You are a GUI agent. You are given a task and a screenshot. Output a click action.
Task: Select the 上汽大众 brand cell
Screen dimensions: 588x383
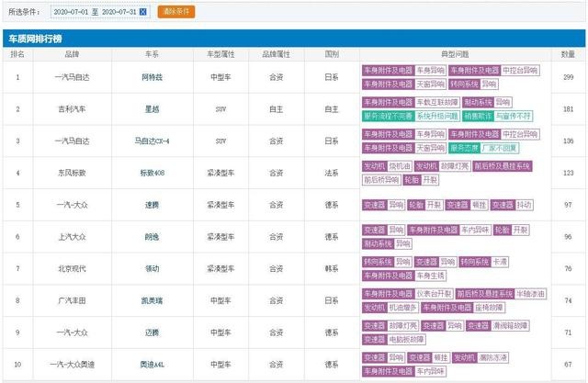click(72, 237)
